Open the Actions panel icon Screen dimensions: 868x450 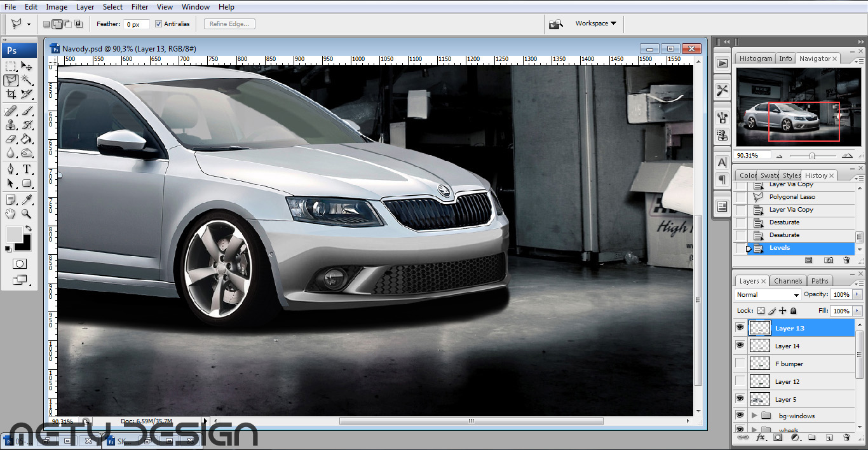(x=722, y=63)
